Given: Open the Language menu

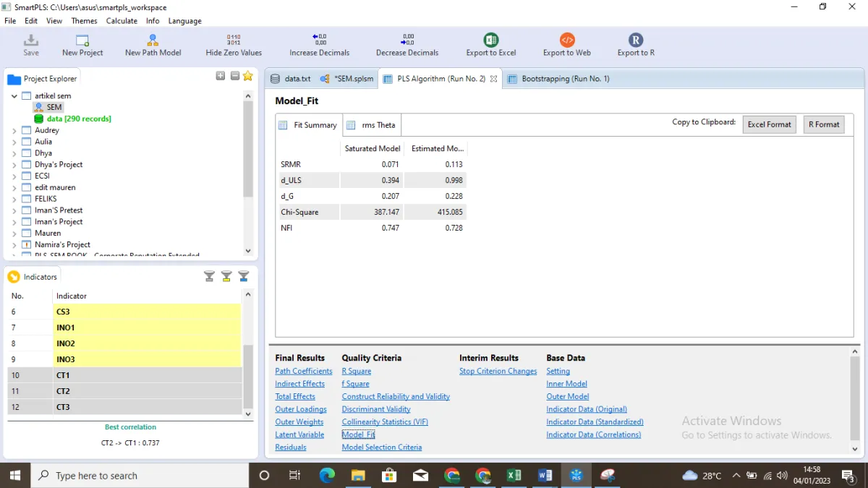Looking at the screenshot, I should pyautogui.click(x=185, y=21).
